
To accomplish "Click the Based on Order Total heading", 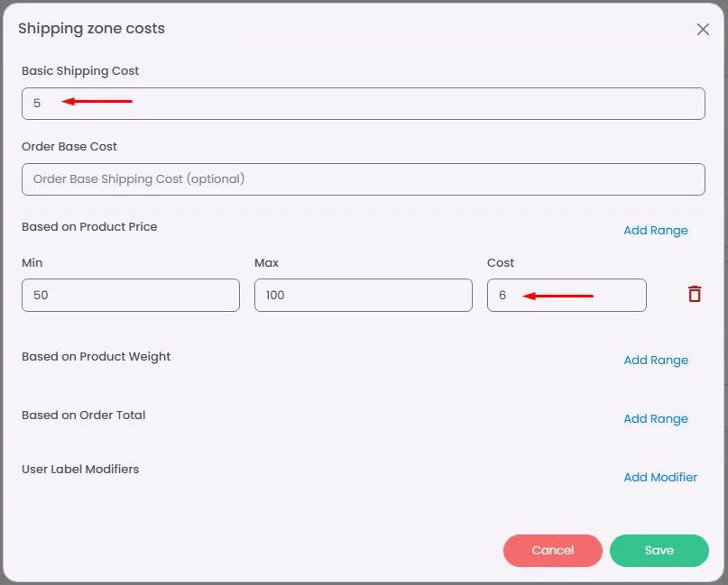I will tap(84, 416).
